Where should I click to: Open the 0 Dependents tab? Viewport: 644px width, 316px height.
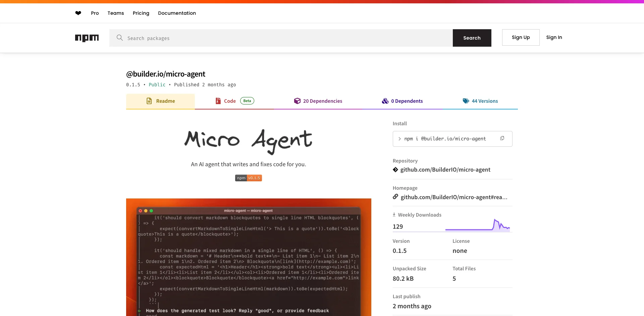click(x=402, y=101)
